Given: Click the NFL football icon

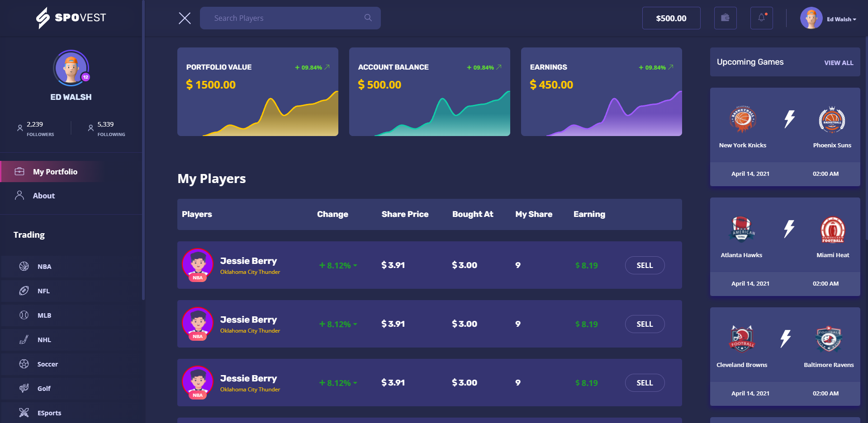Looking at the screenshot, I should tap(24, 291).
